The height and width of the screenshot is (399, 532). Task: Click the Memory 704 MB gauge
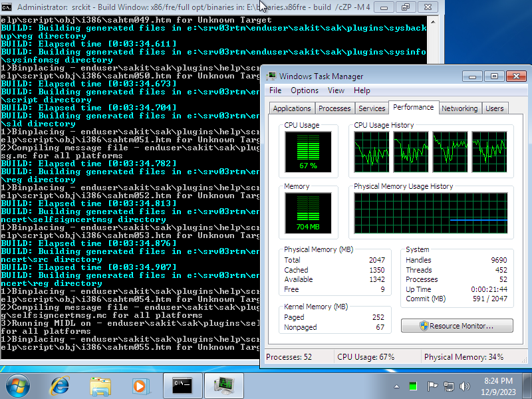[308, 213]
